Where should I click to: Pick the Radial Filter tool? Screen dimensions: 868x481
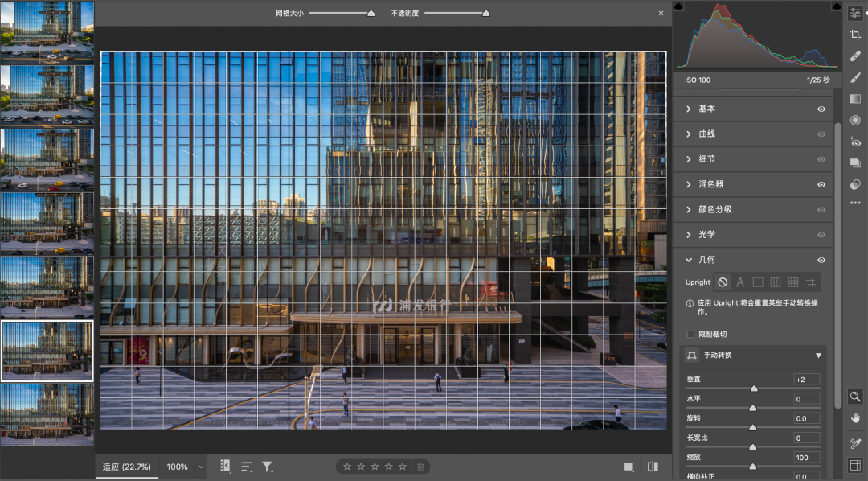(x=855, y=120)
